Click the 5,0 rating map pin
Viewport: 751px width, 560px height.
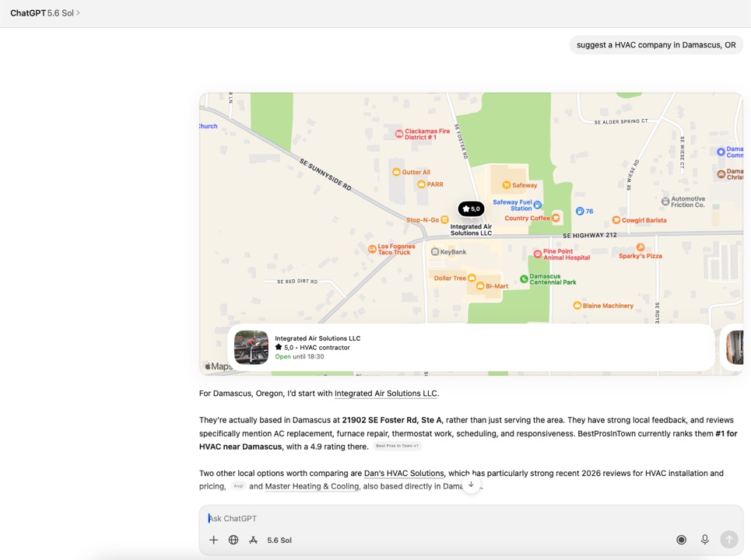472,208
